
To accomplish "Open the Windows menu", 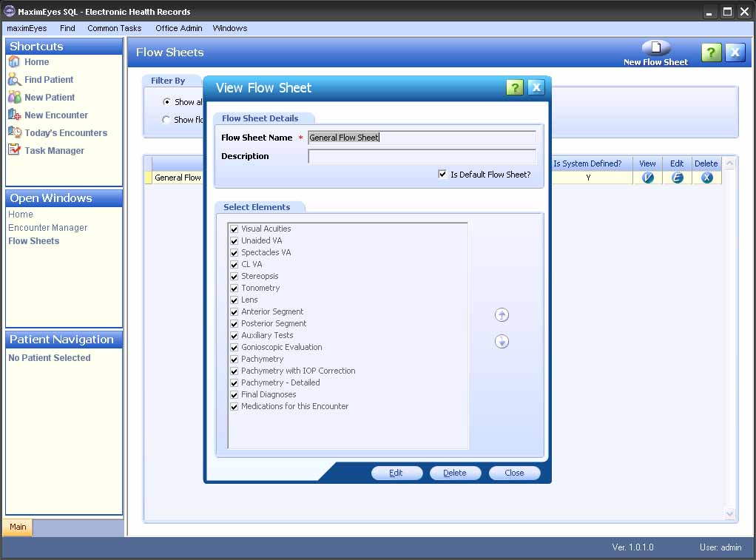I will pyautogui.click(x=230, y=28).
